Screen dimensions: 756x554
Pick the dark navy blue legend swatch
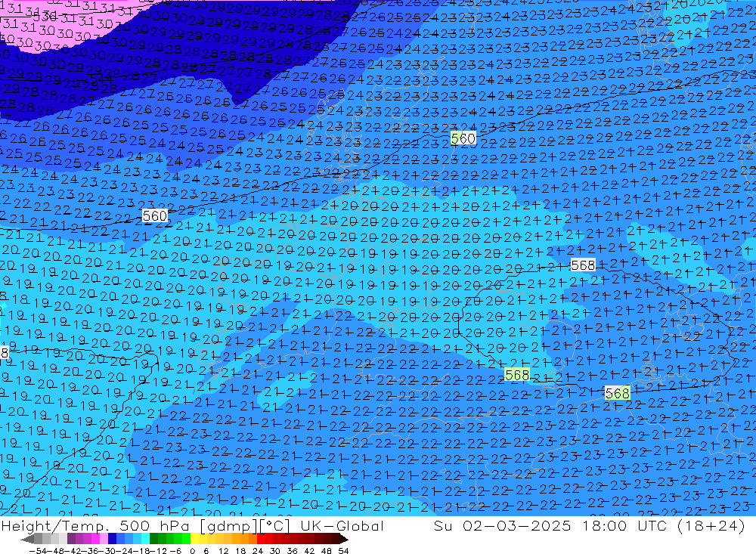click(x=113, y=540)
